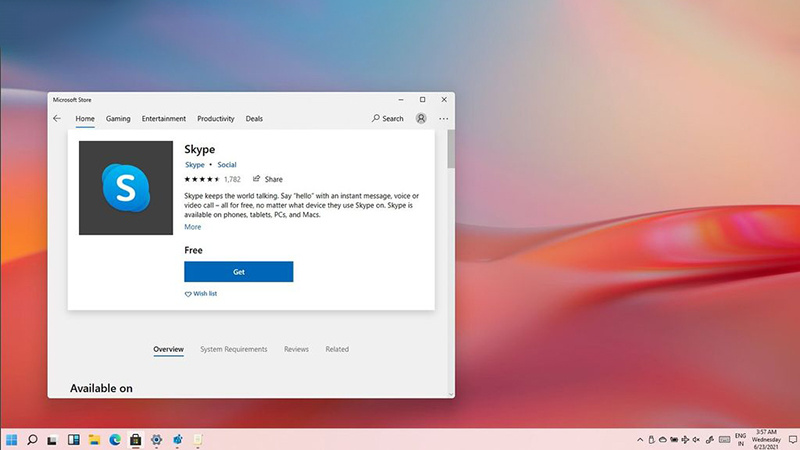Click the blue Get button
The height and width of the screenshot is (450, 800).
pyautogui.click(x=239, y=272)
